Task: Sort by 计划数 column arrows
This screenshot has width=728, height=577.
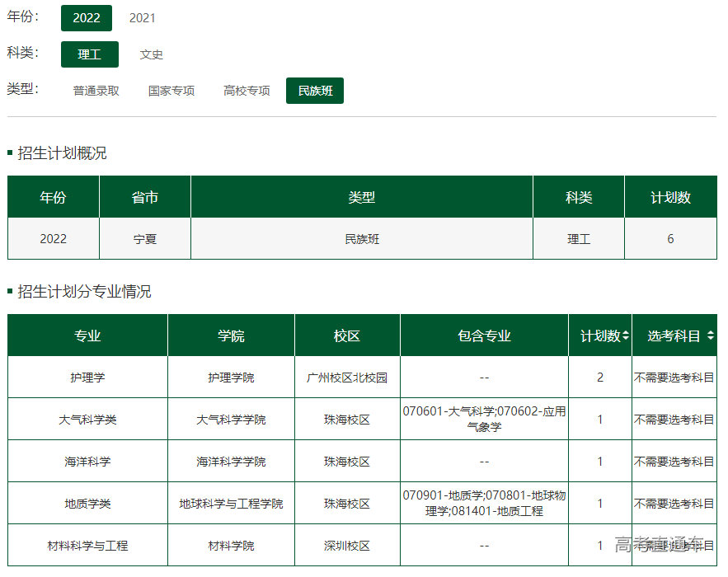Action: click(x=626, y=335)
